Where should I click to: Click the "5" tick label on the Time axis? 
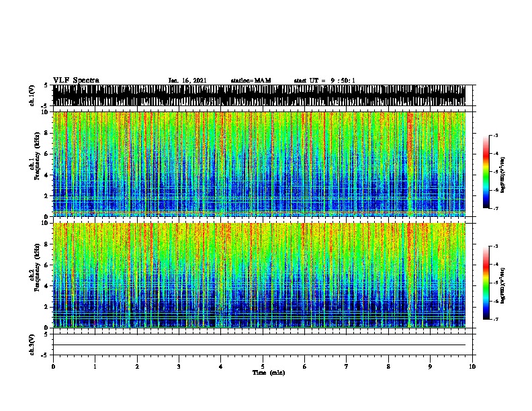click(x=263, y=367)
